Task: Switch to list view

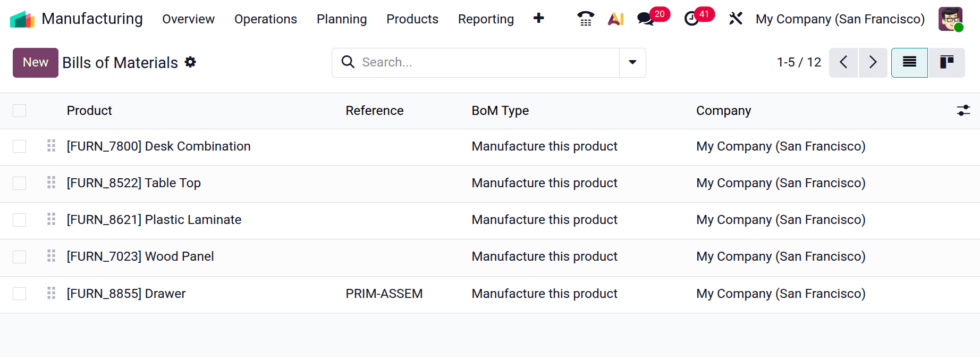Action: coord(909,63)
